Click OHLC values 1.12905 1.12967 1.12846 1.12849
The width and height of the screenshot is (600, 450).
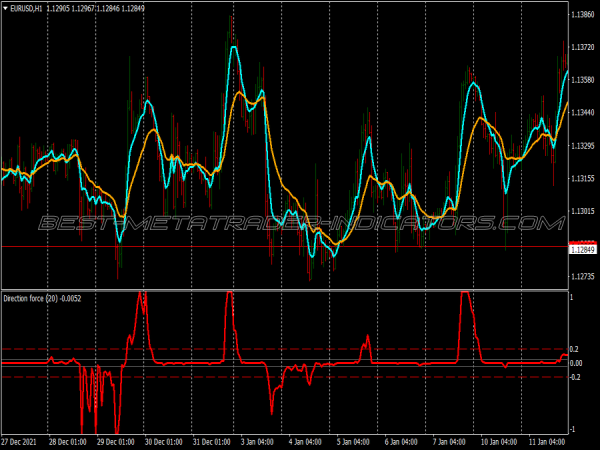point(96,8)
